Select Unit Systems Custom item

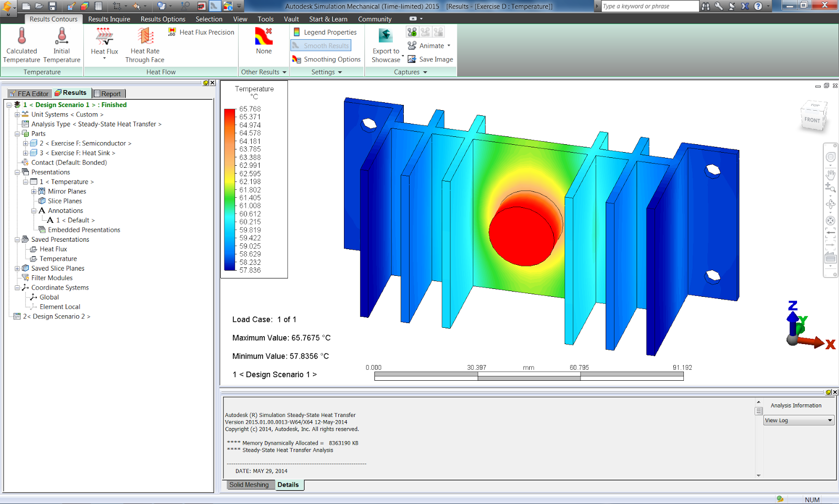click(67, 114)
